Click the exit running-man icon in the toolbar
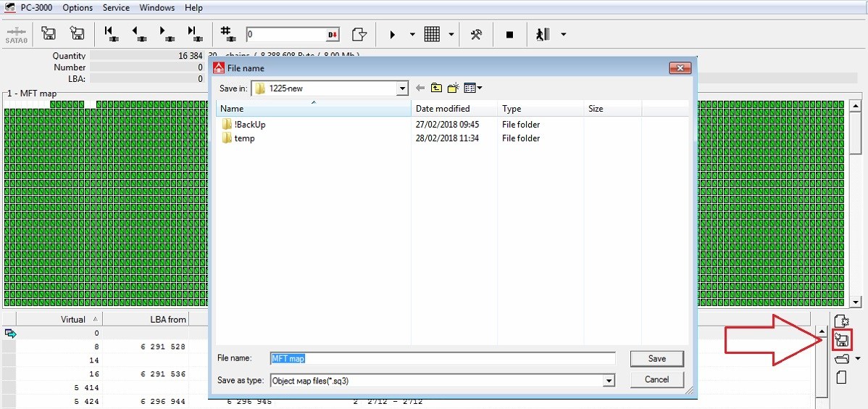This screenshot has height=409, width=868. pos(543,34)
